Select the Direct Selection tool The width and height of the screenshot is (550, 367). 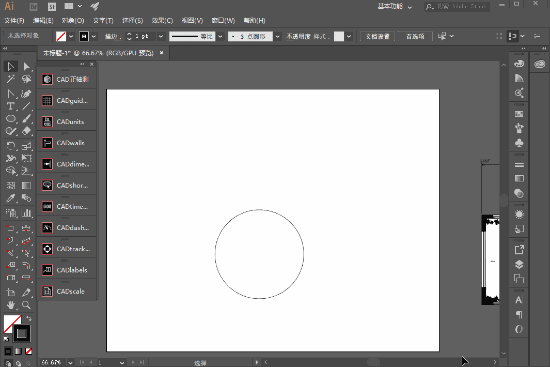pyautogui.click(x=26, y=66)
